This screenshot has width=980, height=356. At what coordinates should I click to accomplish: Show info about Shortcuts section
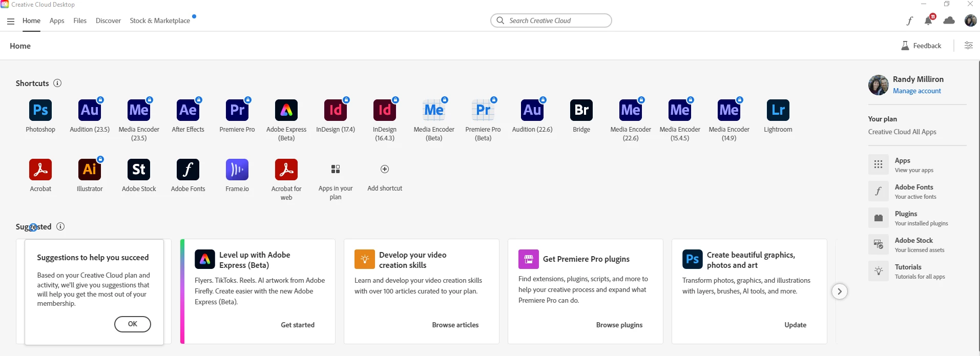(57, 83)
